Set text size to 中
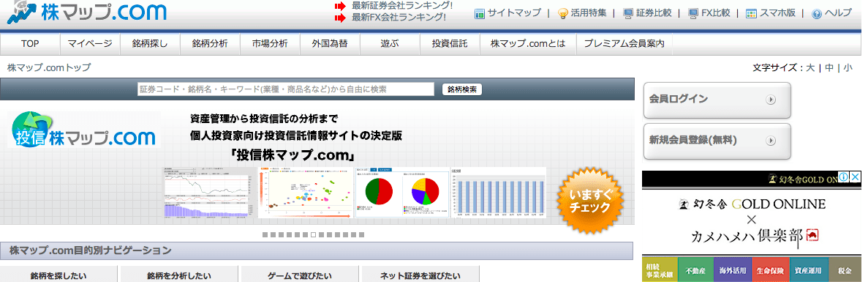 tap(829, 68)
